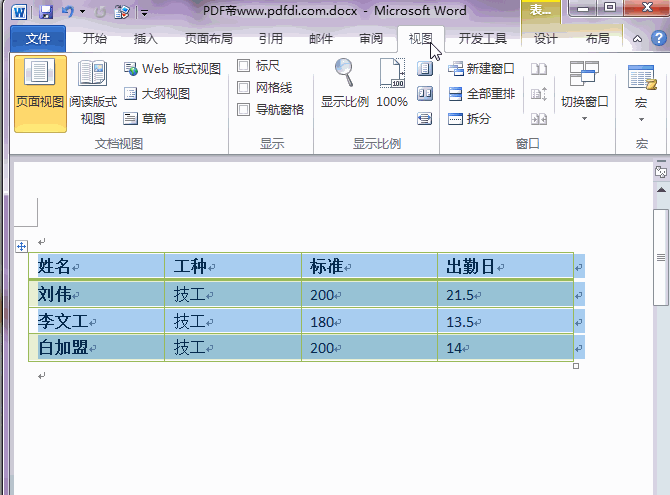The height and width of the screenshot is (495, 670).
Task: Click the cell containing 李文工
Action: [97, 321]
